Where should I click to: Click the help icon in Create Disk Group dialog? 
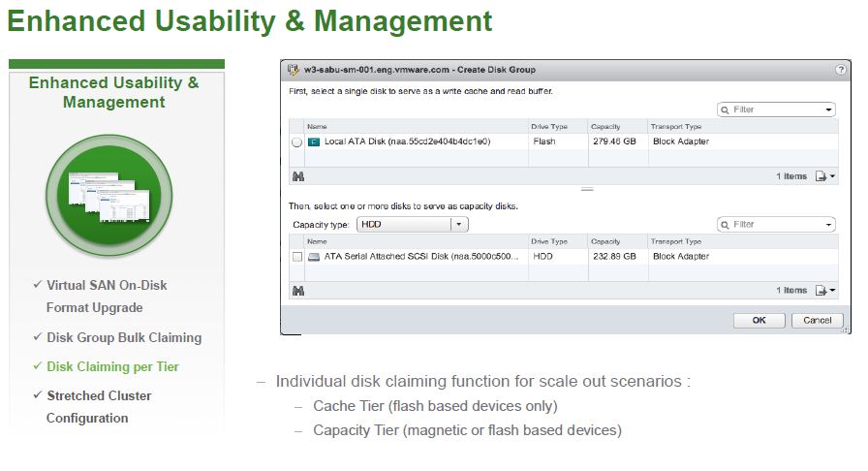point(841,70)
